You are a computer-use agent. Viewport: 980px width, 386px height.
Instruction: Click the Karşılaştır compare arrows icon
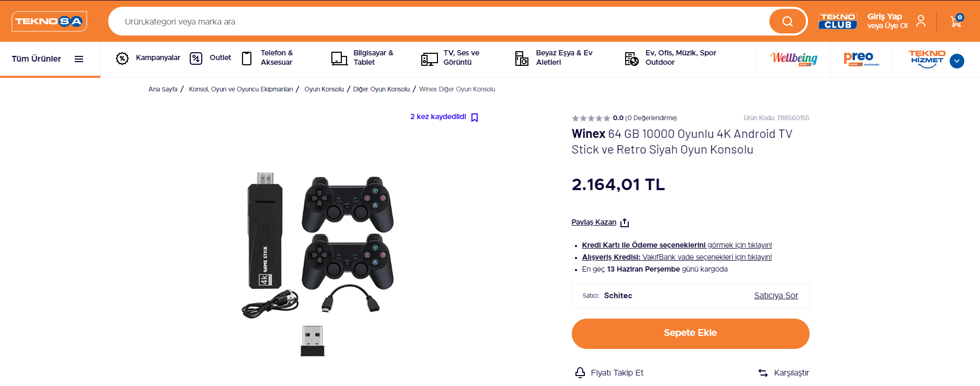click(763, 372)
